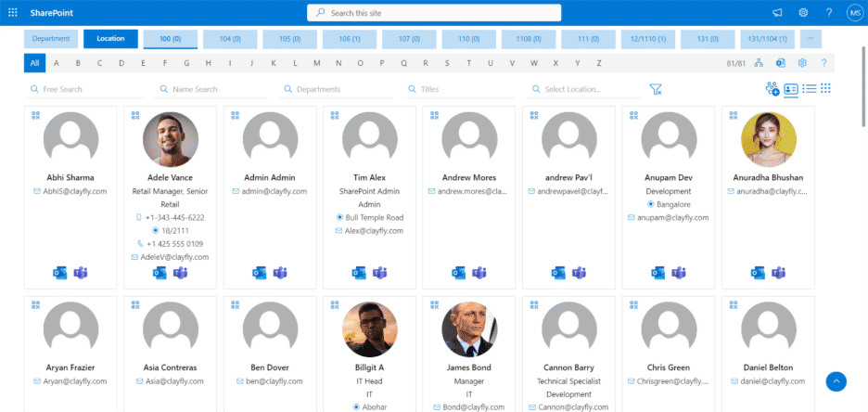Open the SharePoint app launcher grid
The width and height of the screenshot is (868, 412).
pyautogui.click(x=13, y=13)
